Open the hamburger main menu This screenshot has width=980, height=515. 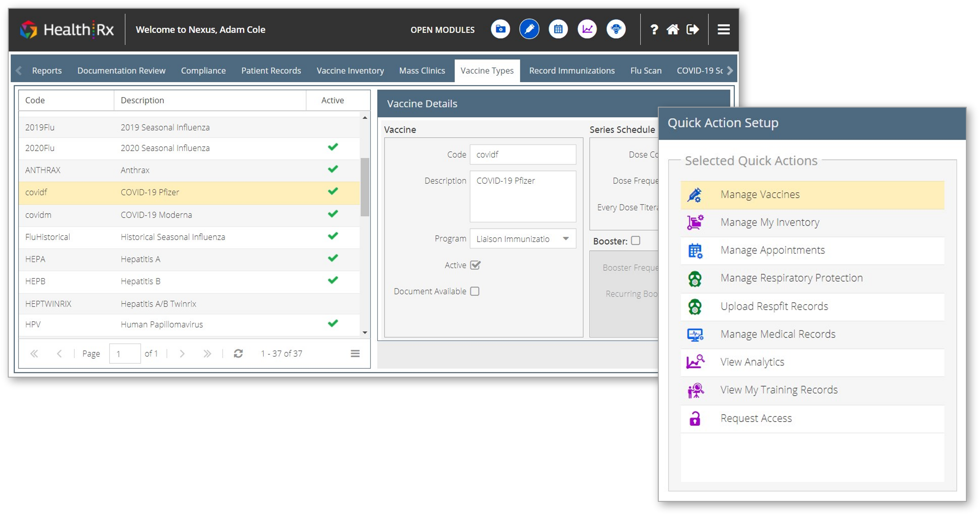(x=723, y=30)
